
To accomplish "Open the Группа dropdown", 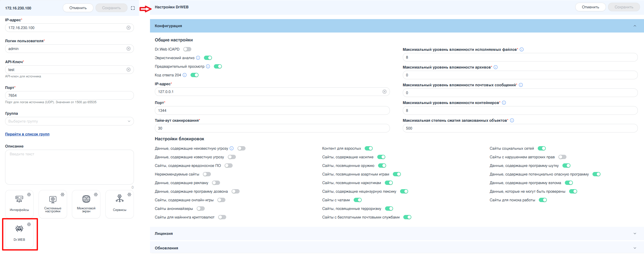I will click(69, 121).
